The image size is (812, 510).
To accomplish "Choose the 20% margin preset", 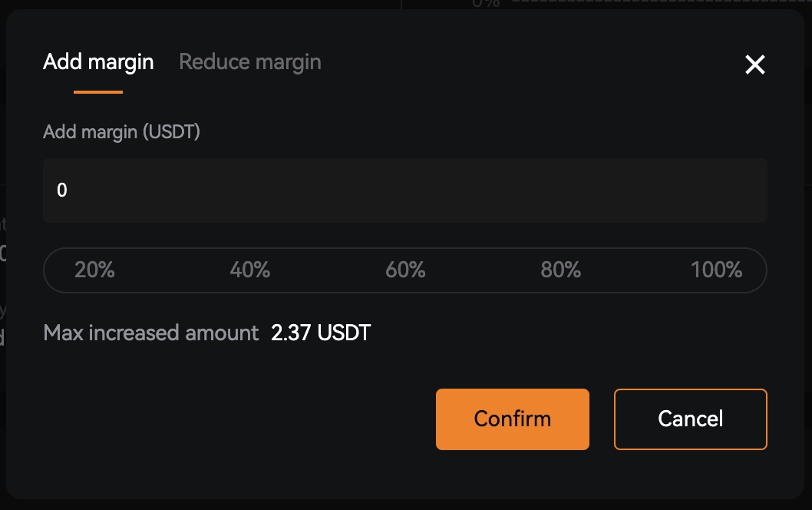I will coord(94,270).
